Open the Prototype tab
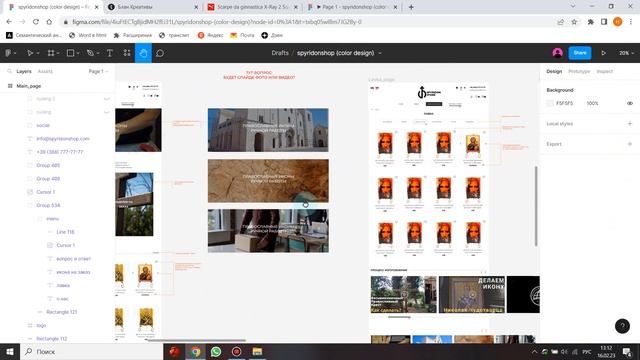 click(x=579, y=71)
